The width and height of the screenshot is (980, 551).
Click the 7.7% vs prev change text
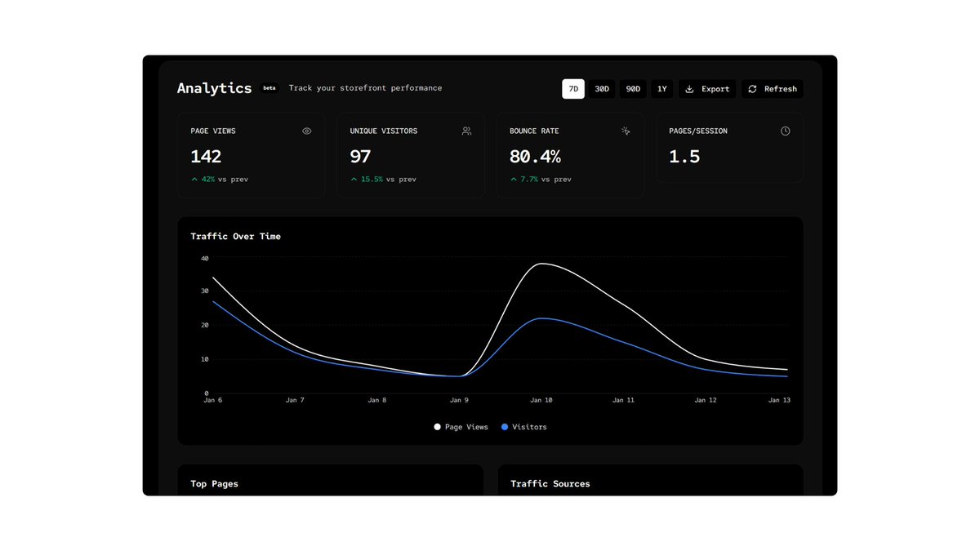[546, 179]
